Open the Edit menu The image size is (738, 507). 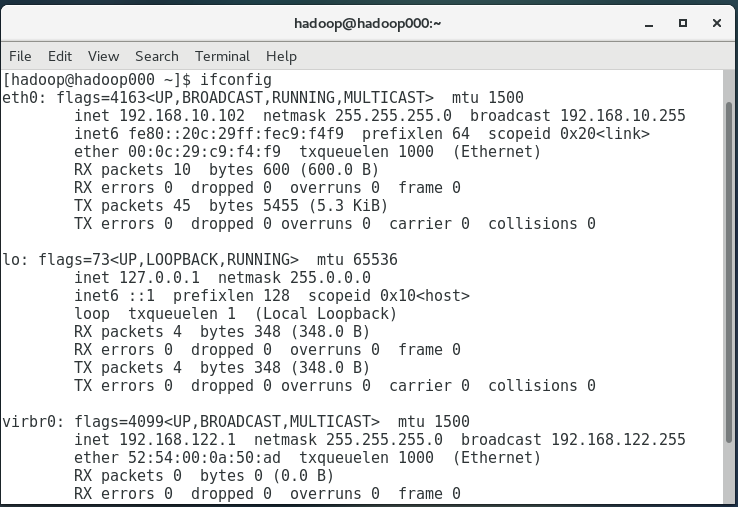click(60, 56)
